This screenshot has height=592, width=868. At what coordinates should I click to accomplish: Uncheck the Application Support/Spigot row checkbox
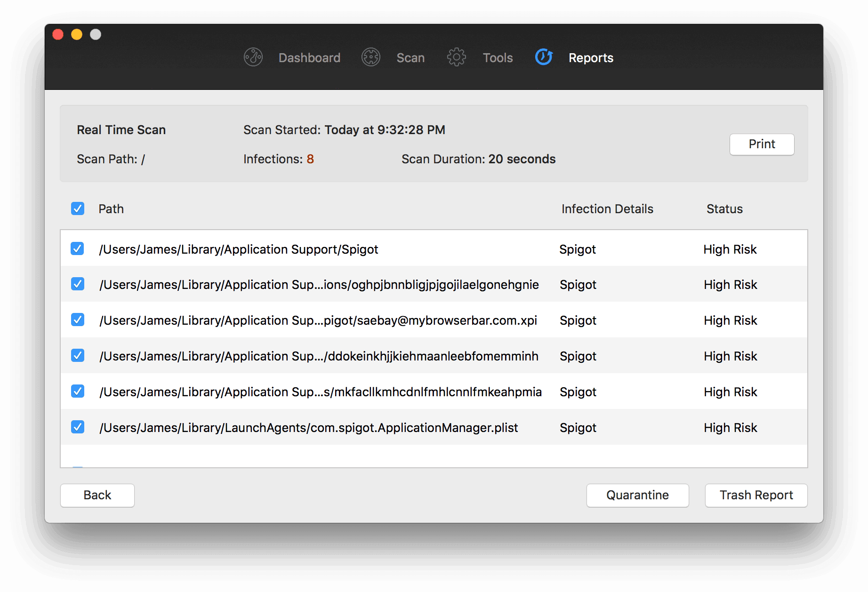78,248
